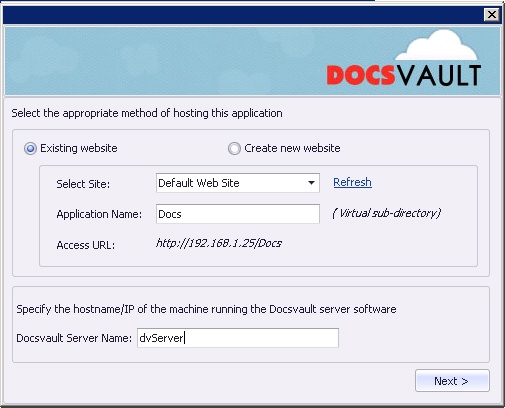Close the Docsvault setup dialog

coord(491,15)
